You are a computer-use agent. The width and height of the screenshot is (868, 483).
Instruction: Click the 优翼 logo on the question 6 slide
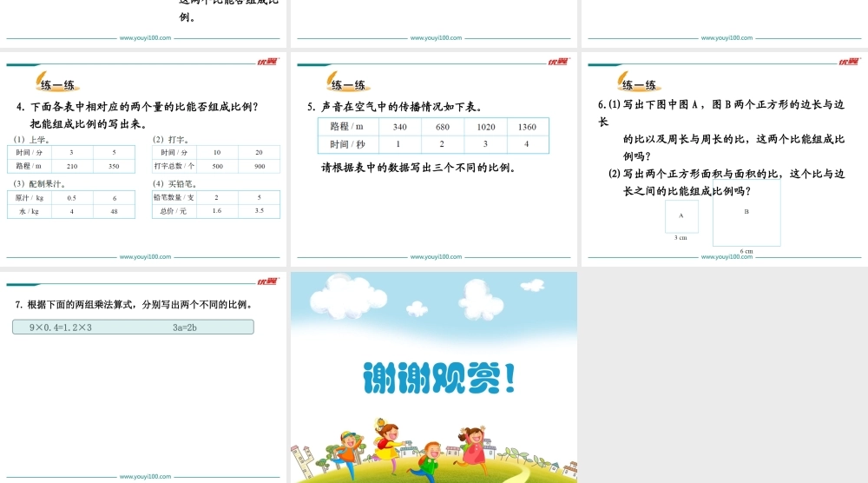click(848, 62)
